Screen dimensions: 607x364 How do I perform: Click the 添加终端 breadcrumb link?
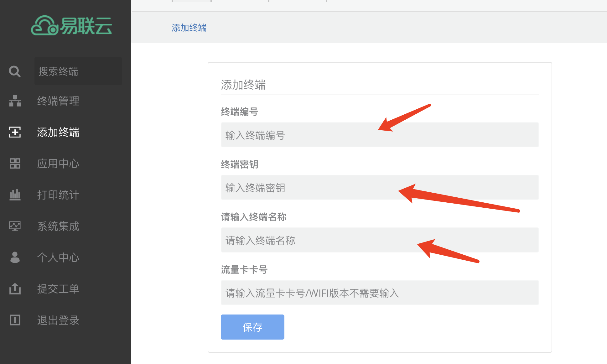tap(189, 28)
